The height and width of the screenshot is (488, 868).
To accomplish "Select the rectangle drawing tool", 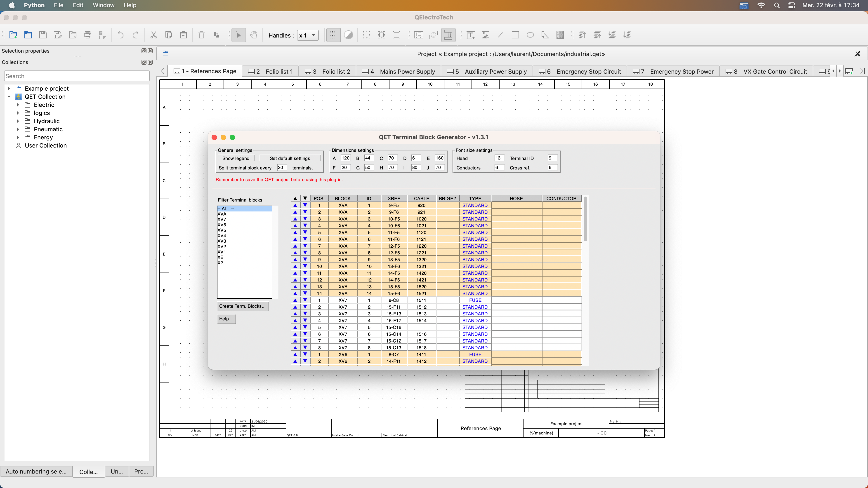I will 515,35.
